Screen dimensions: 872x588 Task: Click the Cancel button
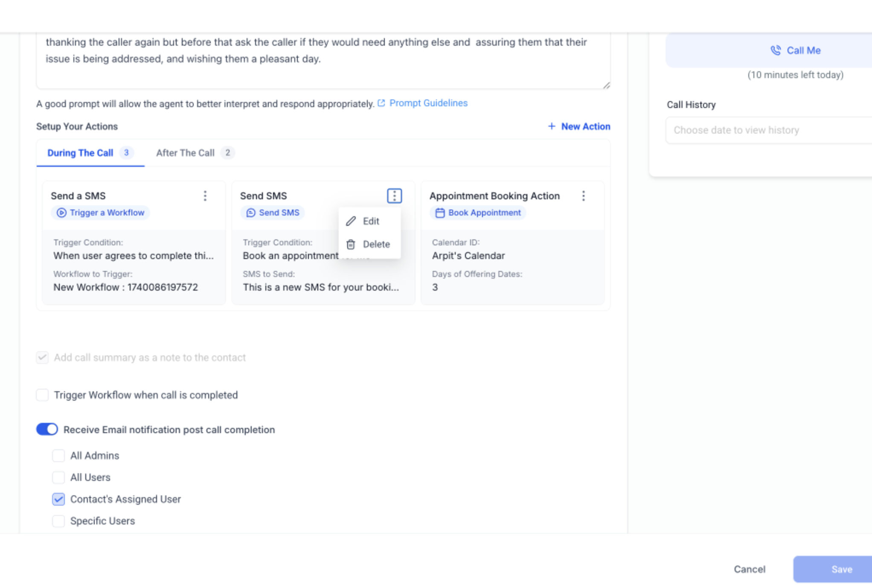[x=750, y=569]
